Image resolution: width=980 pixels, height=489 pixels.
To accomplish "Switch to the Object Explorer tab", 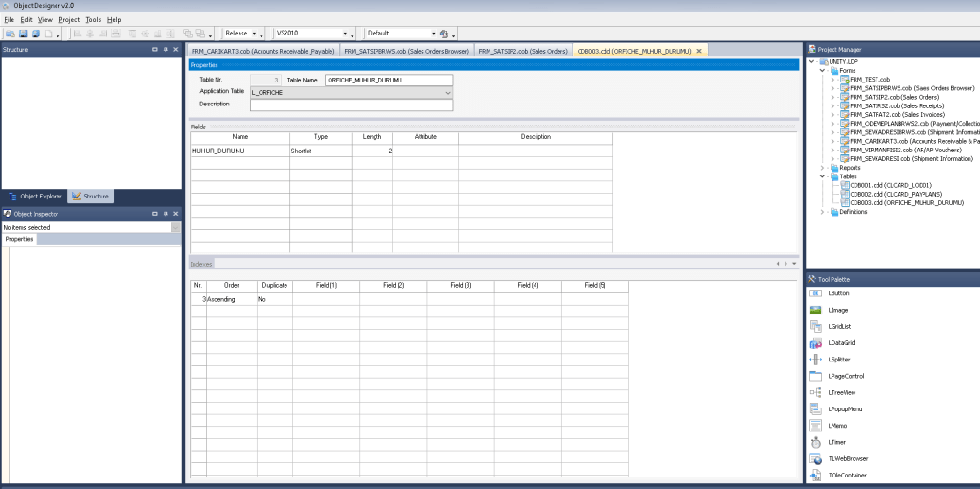I will (34, 196).
